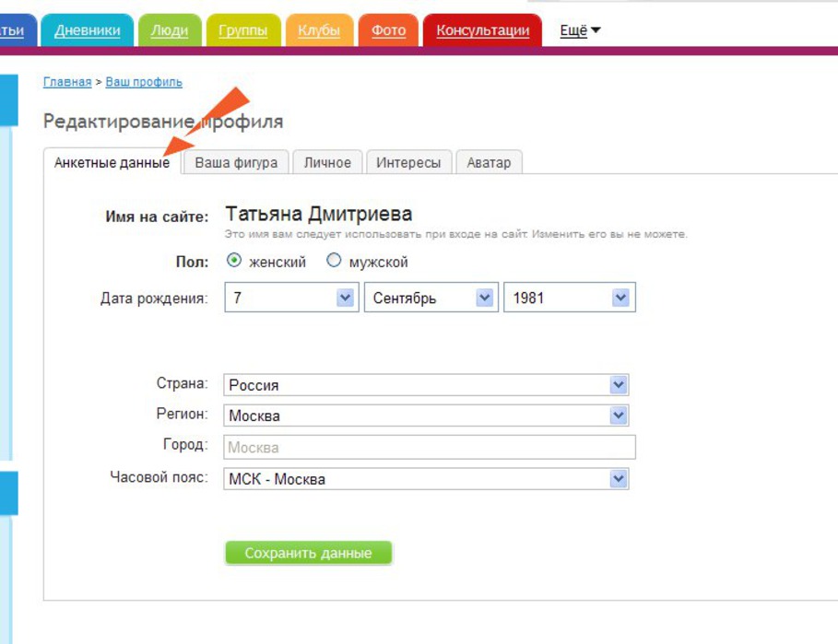The height and width of the screenshot is (644, 838).
Task: Switch to the Личное tab
Action: pyautogui.click(x=327, y=163)
